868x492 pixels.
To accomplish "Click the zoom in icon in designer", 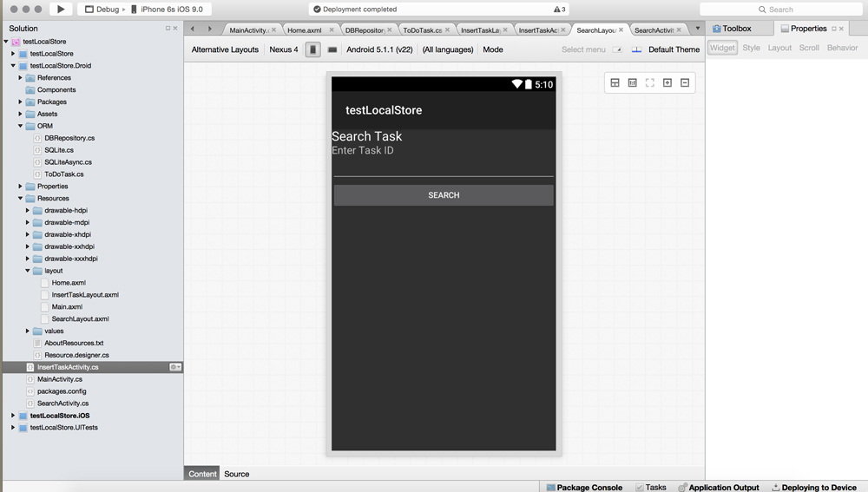I will click(667, 82).
